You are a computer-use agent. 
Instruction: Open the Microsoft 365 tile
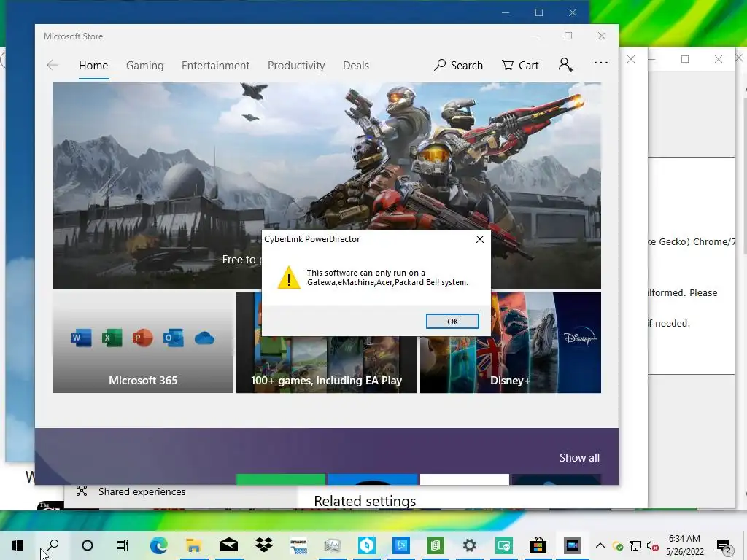point(143,343)
